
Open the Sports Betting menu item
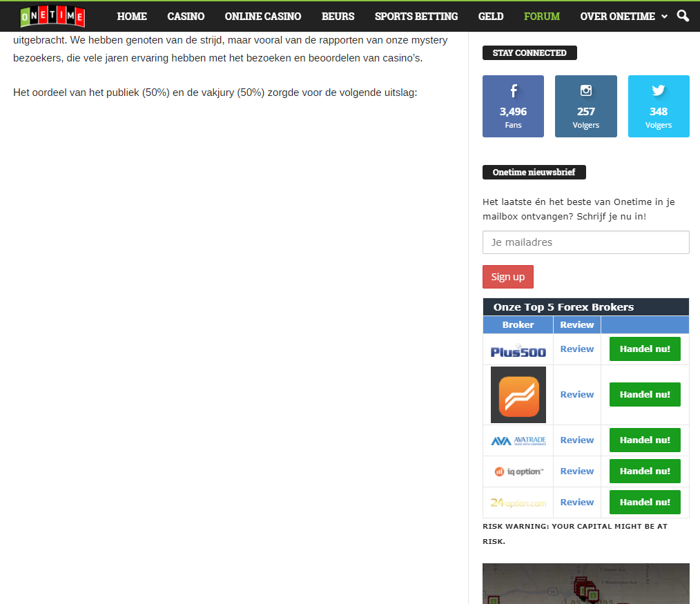click(416, 16)
